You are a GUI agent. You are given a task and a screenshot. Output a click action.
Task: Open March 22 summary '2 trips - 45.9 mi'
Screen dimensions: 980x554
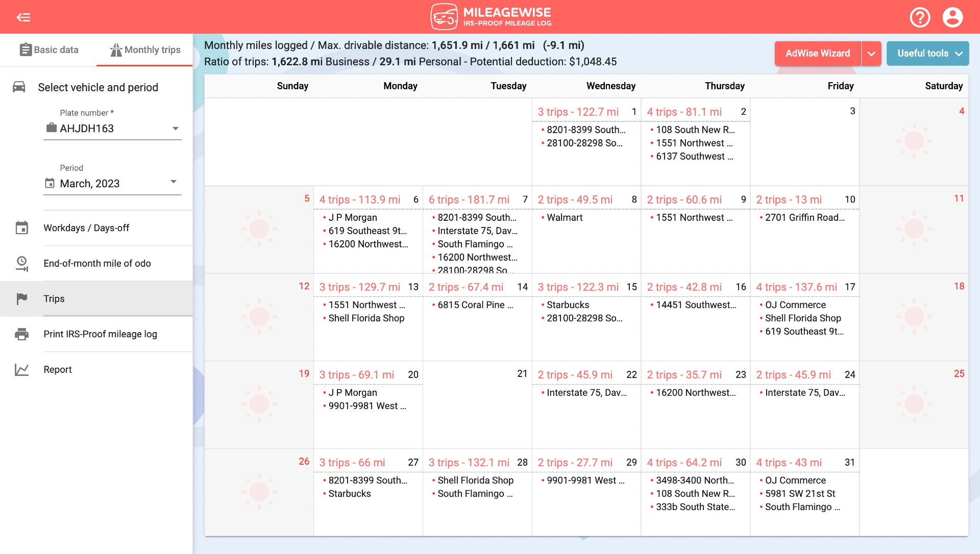[x=575, y=375]
